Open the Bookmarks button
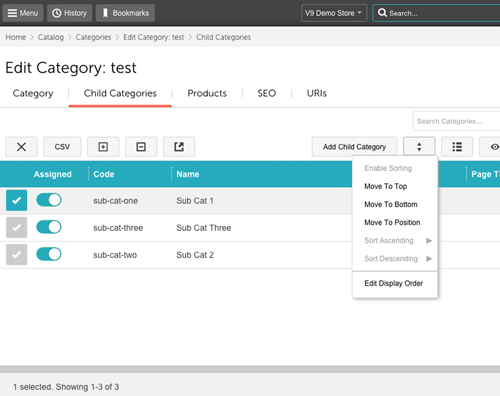This screenshot has width=500, height=396. (125, 13)
